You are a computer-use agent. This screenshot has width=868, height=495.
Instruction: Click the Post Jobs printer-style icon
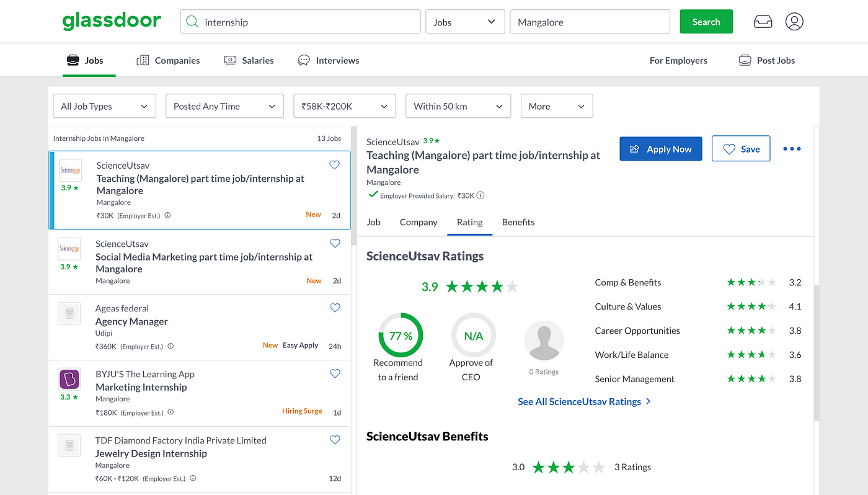point(745,60)
